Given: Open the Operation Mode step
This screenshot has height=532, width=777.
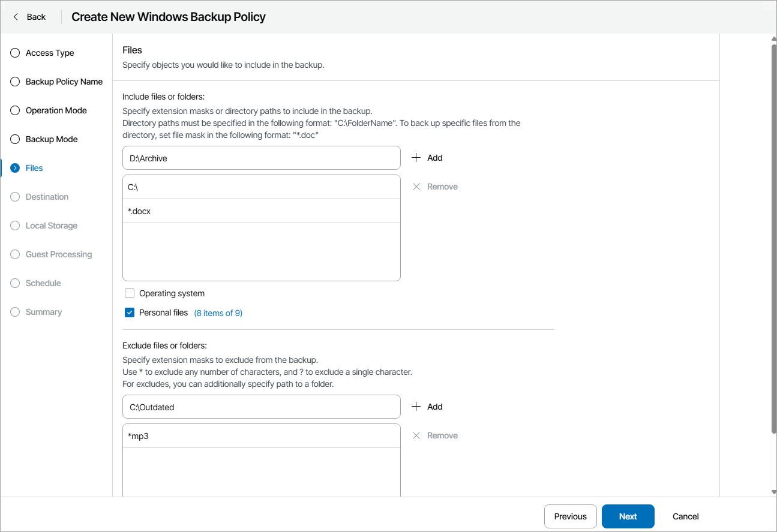Looking at the screenshot, I should click(56, 110).
